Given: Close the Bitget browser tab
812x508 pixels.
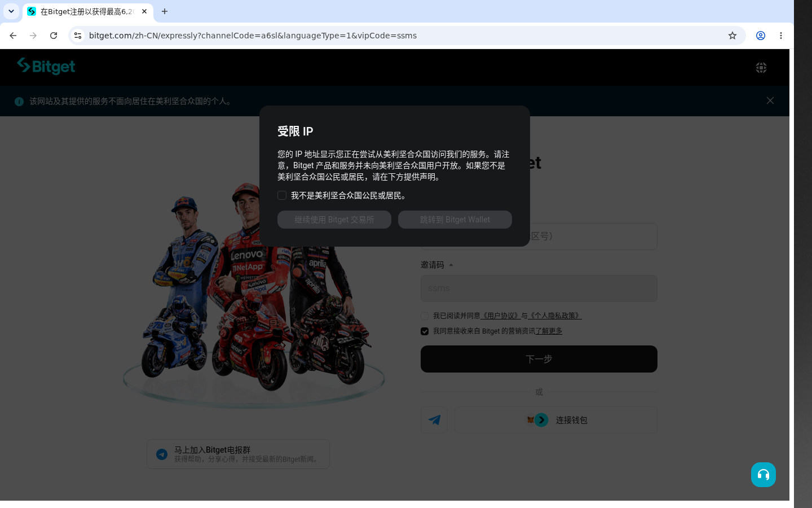Looking at the screenshot, I should (144, 11).
